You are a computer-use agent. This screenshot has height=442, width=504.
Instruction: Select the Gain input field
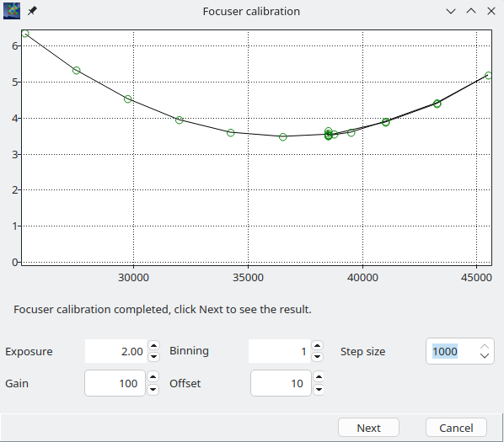pyautogui.click(x=115, y=383)
